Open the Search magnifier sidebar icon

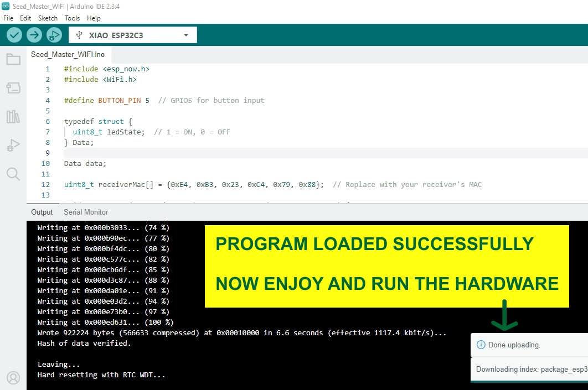(13, 174)
